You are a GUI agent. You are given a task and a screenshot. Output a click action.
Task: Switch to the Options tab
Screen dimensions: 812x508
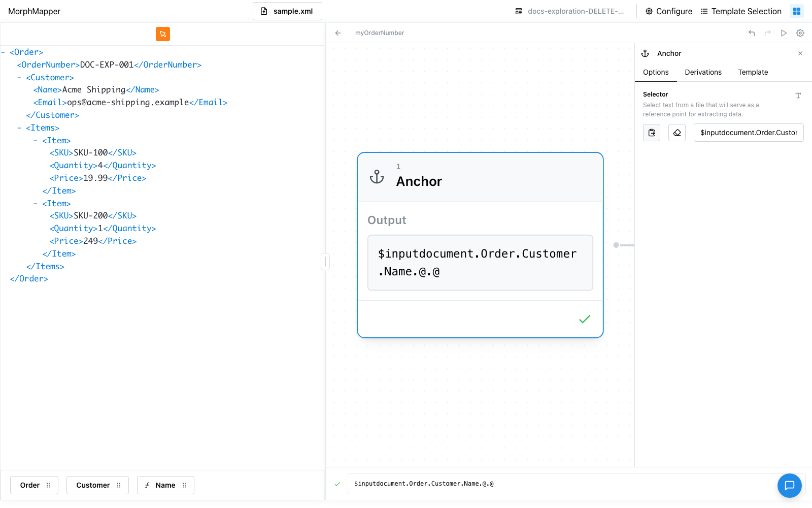click(x=656, y=72)
